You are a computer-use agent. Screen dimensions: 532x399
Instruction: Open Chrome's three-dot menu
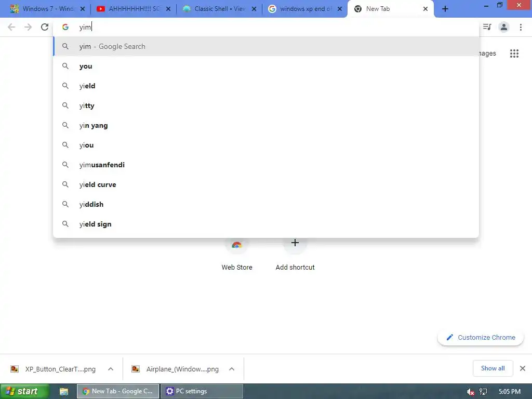tap(521, 27)
